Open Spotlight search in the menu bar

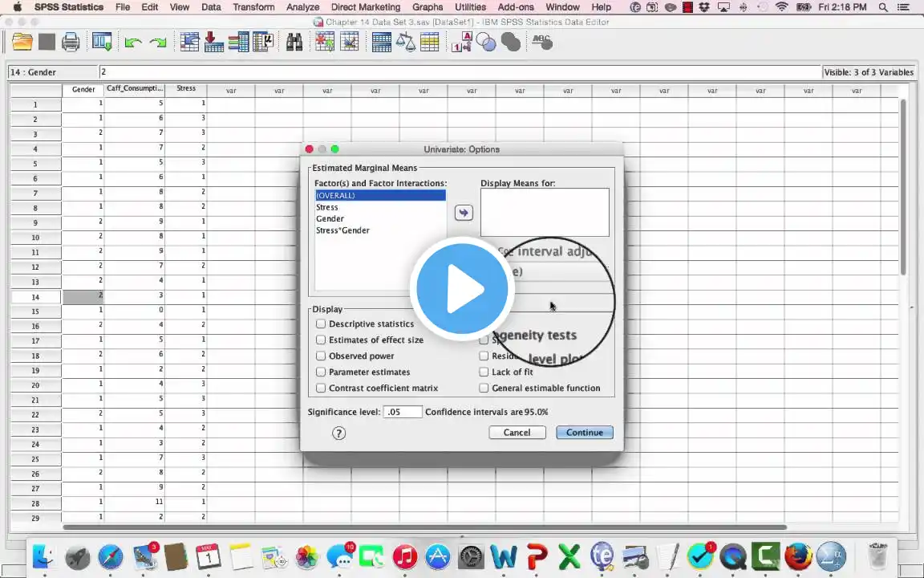pos(883,7)
